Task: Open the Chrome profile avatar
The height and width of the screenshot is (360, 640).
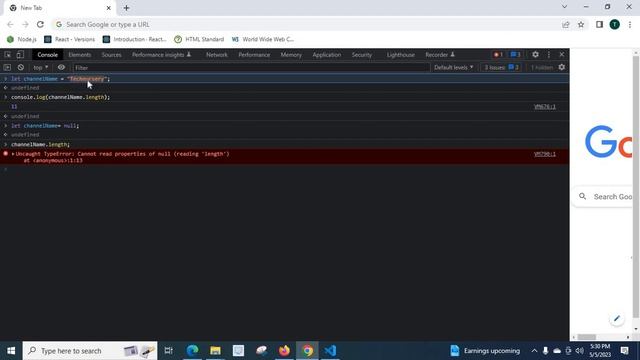Action: [614, 24]
